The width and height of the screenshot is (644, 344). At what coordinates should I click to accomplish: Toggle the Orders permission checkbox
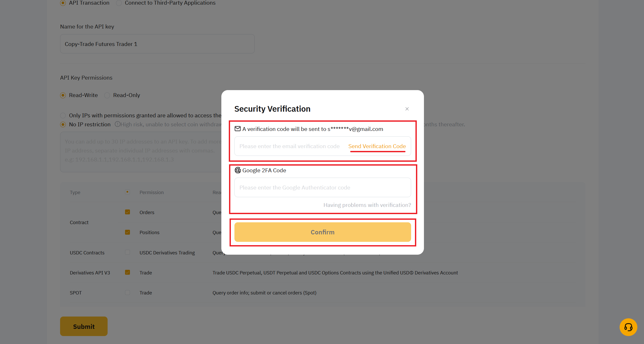point(127,212)
